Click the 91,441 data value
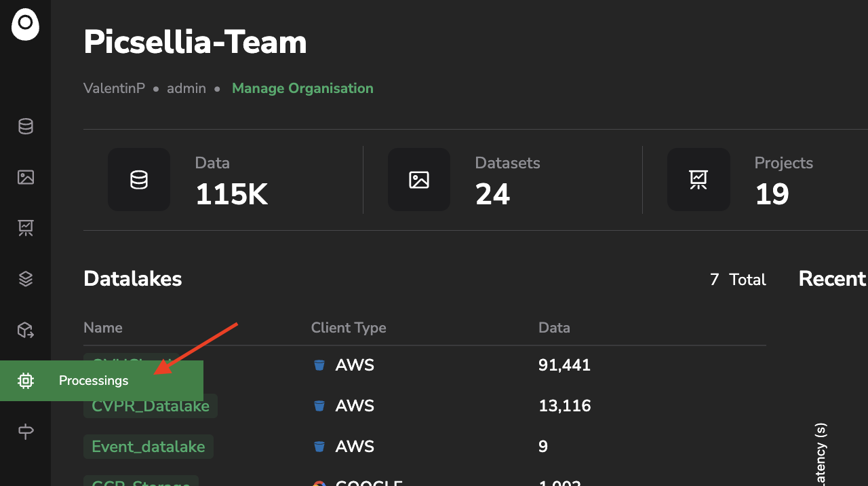Image resolution: width=868 pixels, height=486 pixels. click(564, 365)
